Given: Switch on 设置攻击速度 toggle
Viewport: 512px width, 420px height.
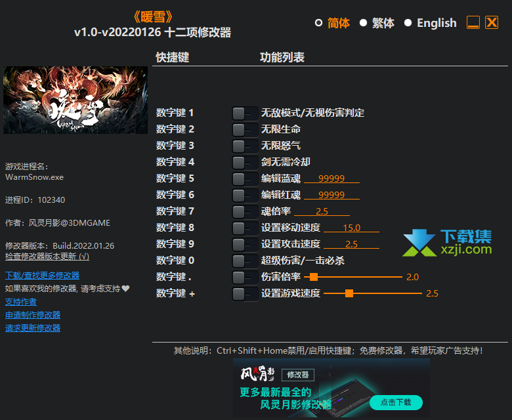Looking at the screenshot, I should pos(245,244).
